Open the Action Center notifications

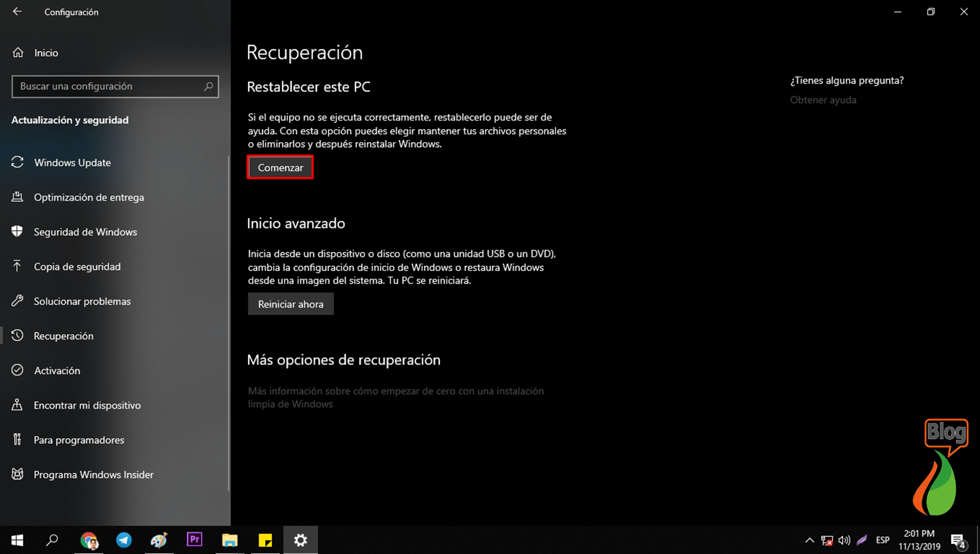958,540
